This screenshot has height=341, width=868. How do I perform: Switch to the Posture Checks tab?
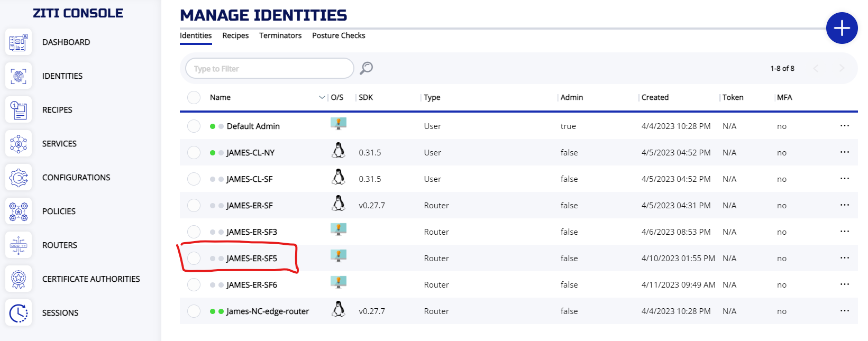339,35
